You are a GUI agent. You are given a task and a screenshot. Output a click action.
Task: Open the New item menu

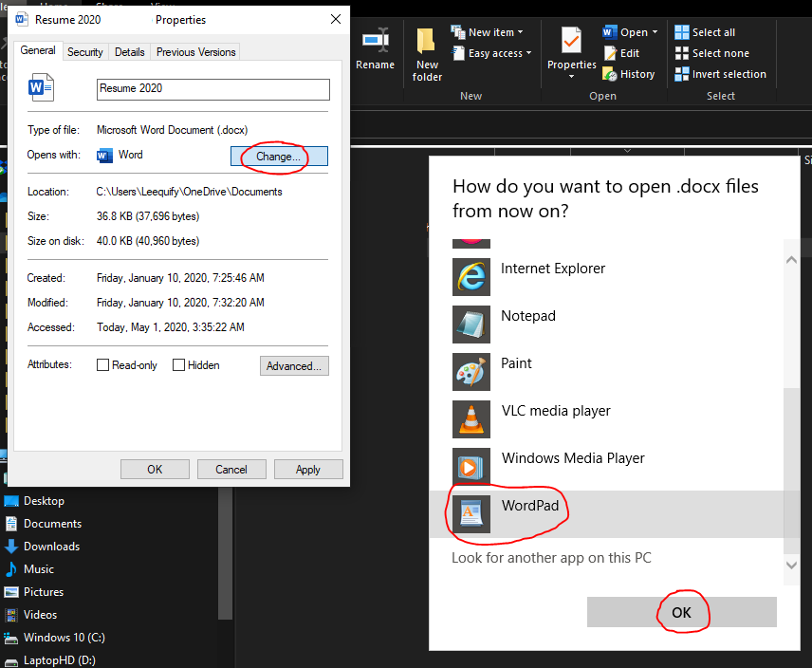(x=487, y=32)
